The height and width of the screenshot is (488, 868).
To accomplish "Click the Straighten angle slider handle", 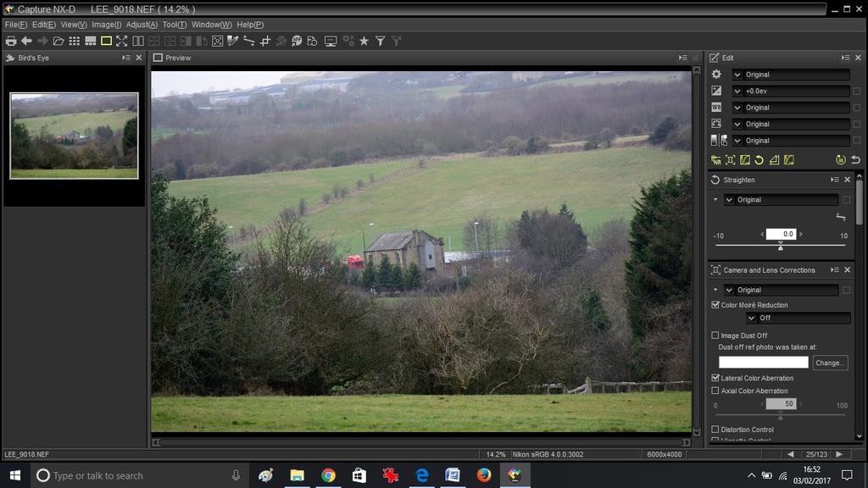I will tap(781, 247).
